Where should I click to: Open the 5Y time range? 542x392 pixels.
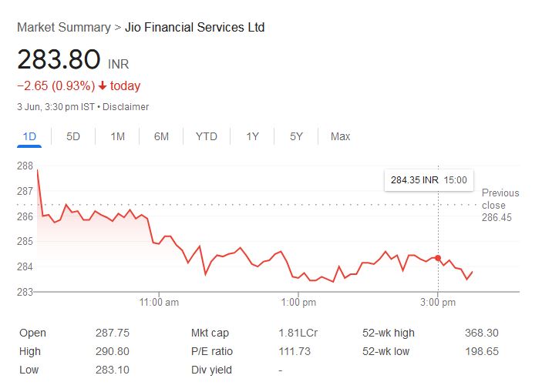click(x=296, y=136)
